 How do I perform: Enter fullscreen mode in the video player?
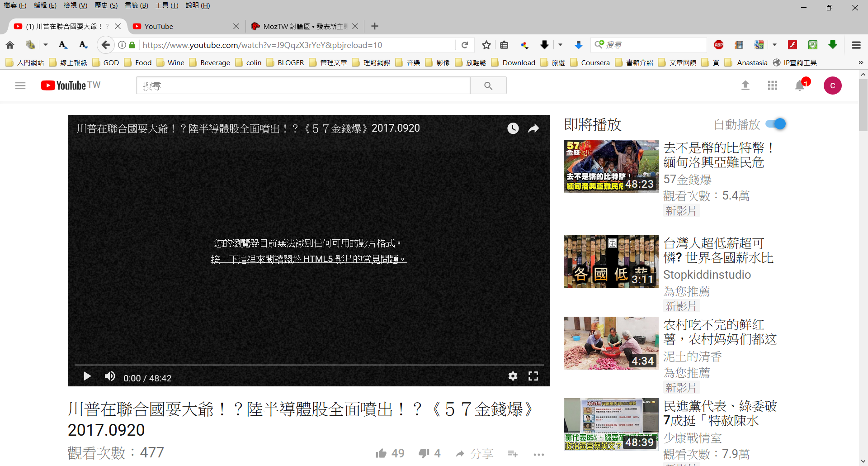[533, 376]
